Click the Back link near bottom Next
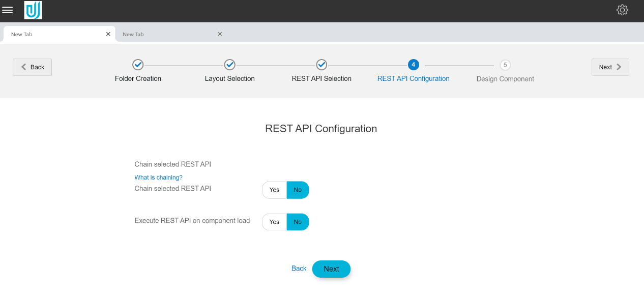 pos(299,269)
